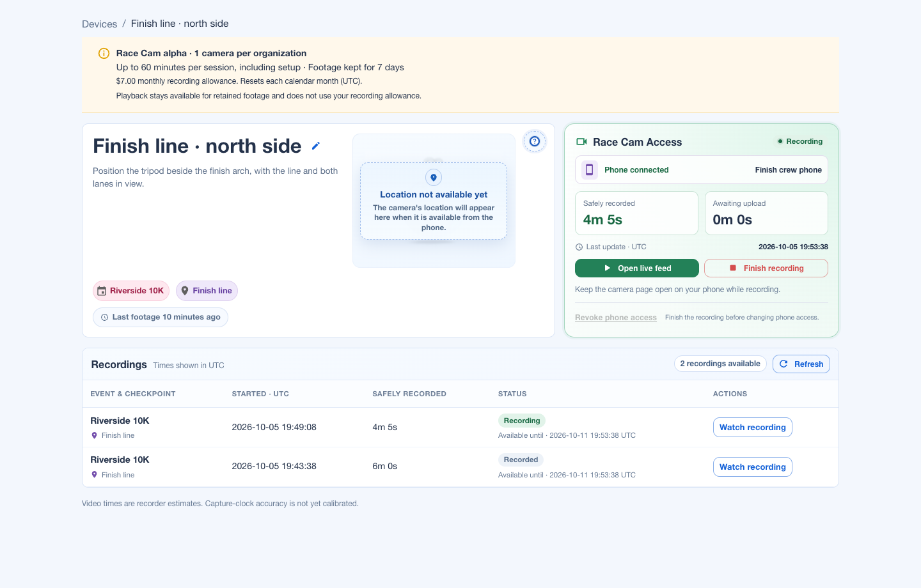Click the Revoke phone access link
The width and height of the screenshot is (921, 588).
coord(616,318)
